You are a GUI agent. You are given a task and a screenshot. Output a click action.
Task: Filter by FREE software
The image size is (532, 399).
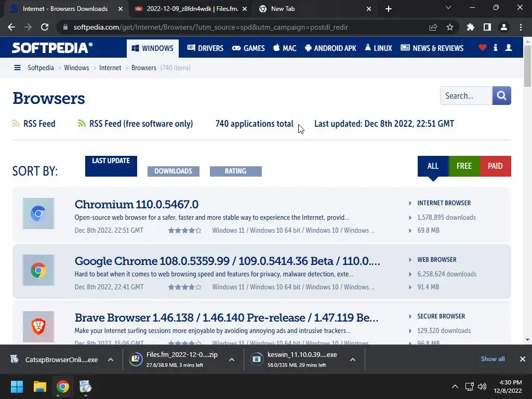coord(464,166)
